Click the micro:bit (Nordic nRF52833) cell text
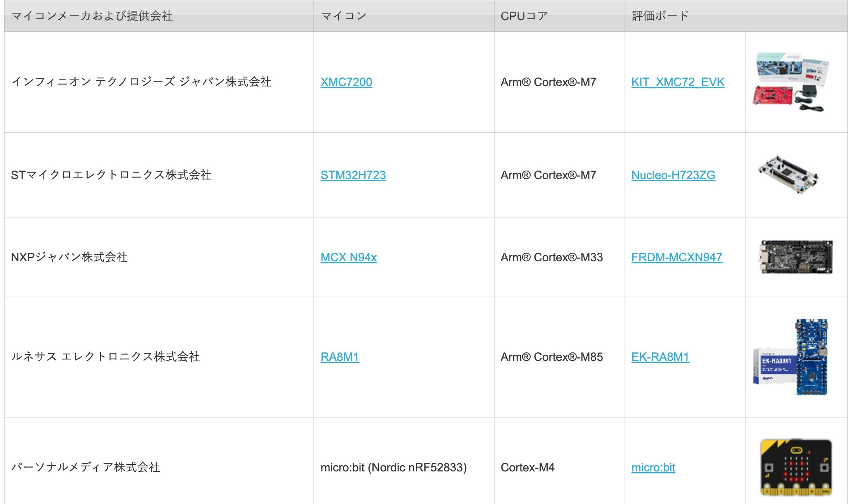 coord(393,468)
